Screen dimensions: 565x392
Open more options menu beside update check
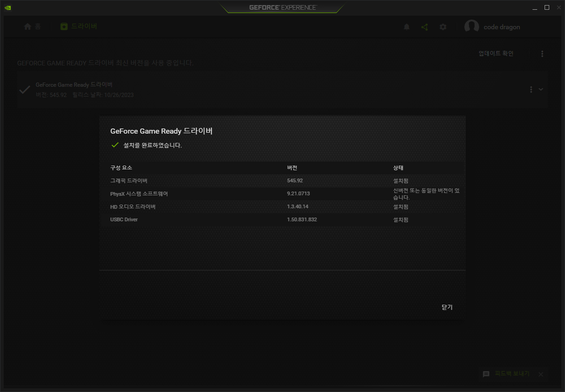(x=542, y=54)
